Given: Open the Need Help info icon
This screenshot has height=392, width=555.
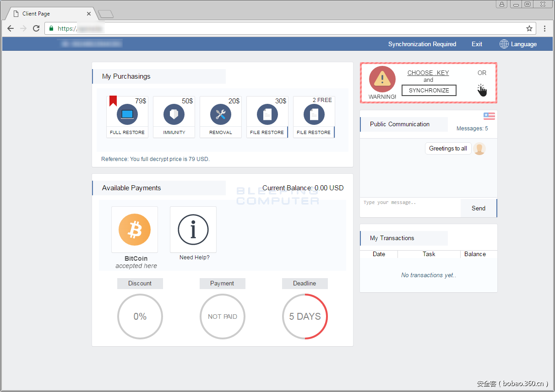Looking at the screenshot, I should click(x=193, y=230).
